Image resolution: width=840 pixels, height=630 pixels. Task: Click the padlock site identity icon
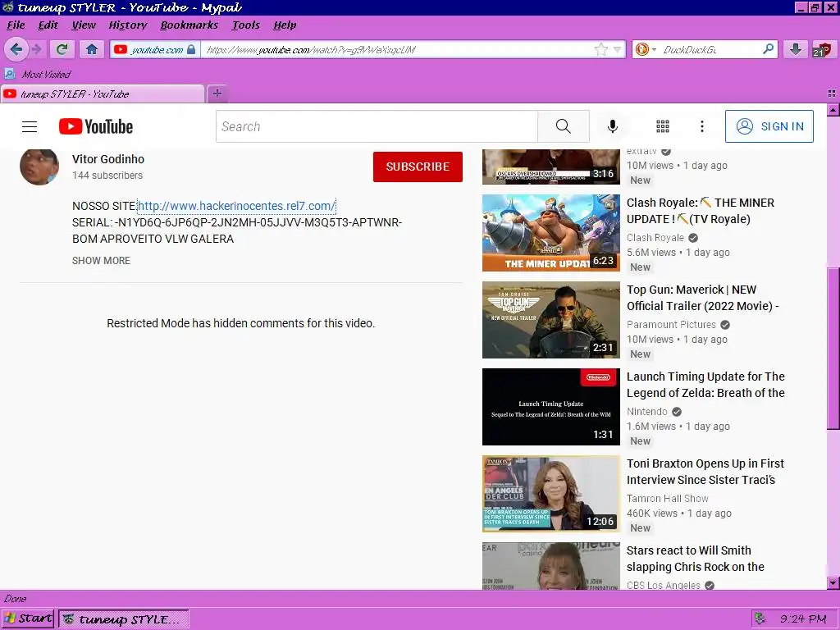[x=191, y=50]
